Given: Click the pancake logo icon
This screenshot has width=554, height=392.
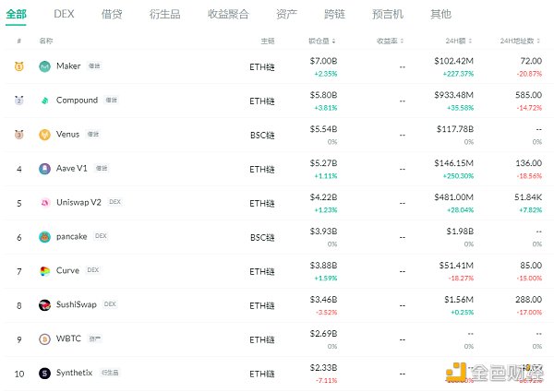Looking at the screenshot, I should pyautogui.click(x=44, y=237).
